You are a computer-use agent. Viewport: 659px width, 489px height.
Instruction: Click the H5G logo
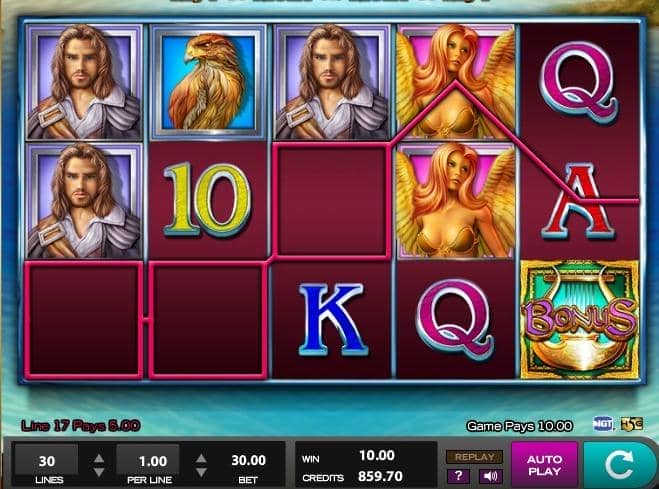pyautogui.click(x=632, y=423)
